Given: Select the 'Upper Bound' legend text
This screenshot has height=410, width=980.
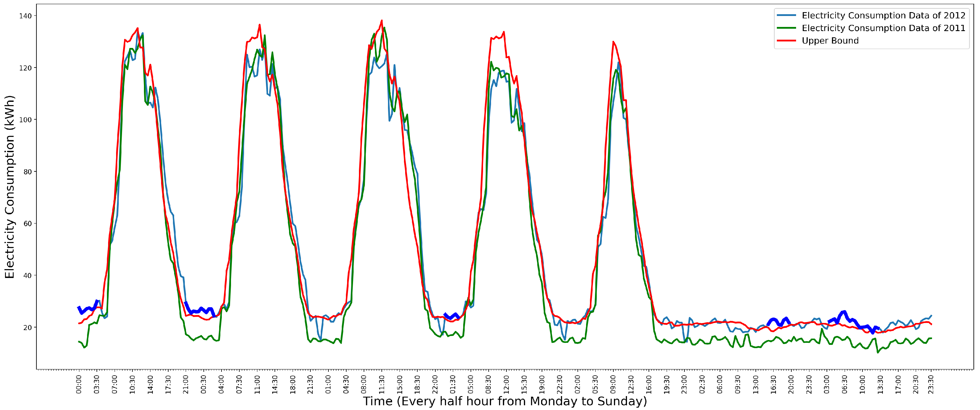Looking at the screenshot, I should pyautogui.click(x=830, y=40).
